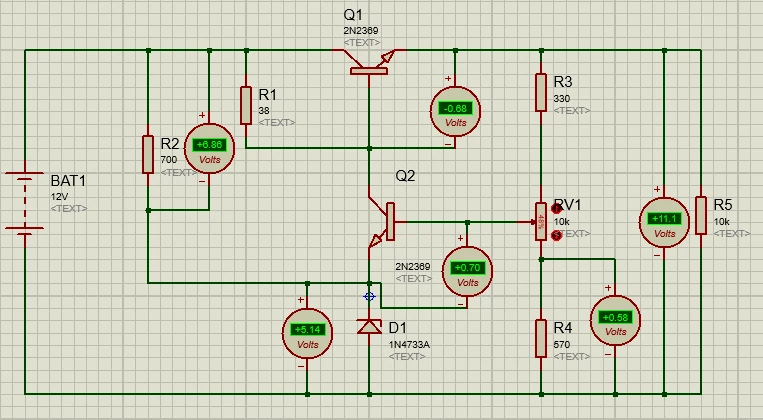Click the R1 value 38
The width and height of the screenshot is (763, 420).
click(x=264, y=111)
